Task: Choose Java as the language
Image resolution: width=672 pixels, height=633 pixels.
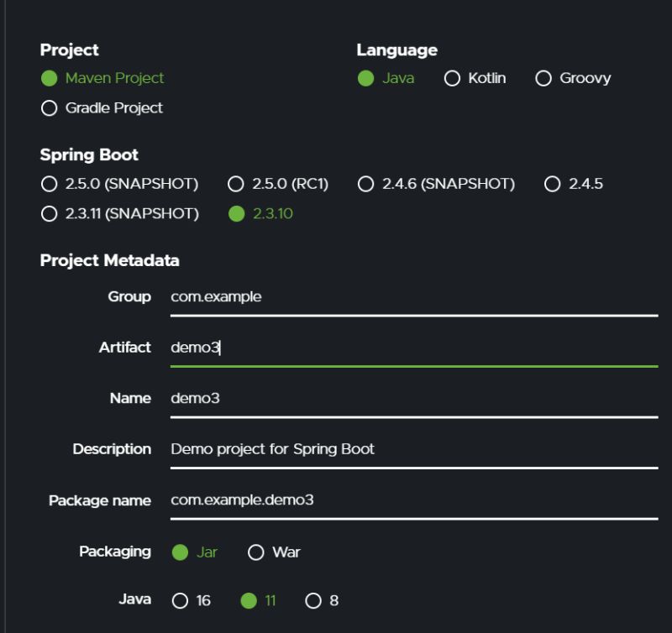Action: pyautogui.click(x=365, y=78)
